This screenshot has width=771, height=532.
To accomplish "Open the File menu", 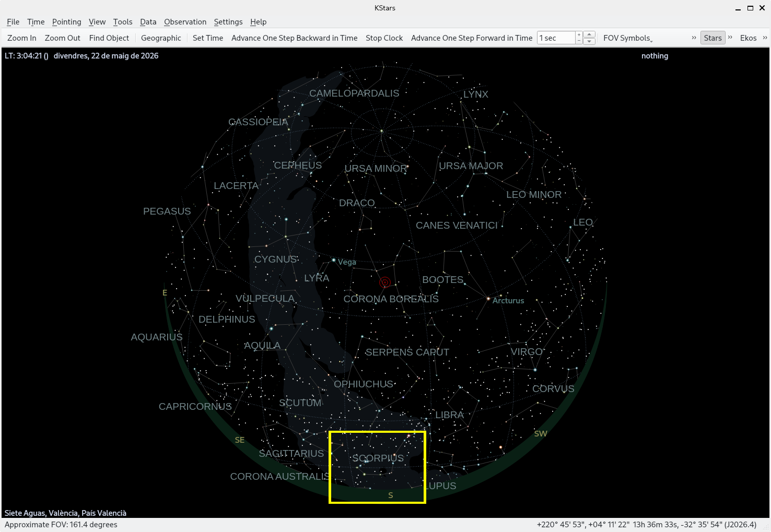I will [x=13, y=22].
